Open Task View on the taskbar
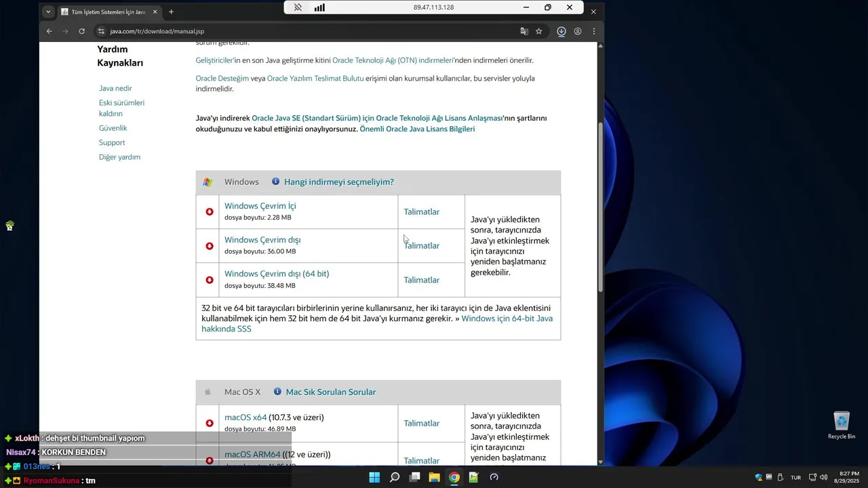The image size is (868, 488). tap(414, 477)
